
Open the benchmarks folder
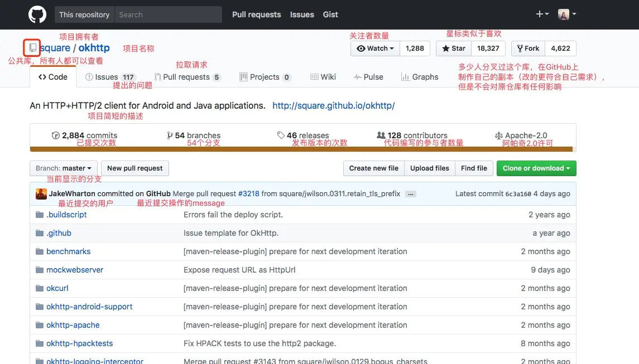[x=69, y=251]
